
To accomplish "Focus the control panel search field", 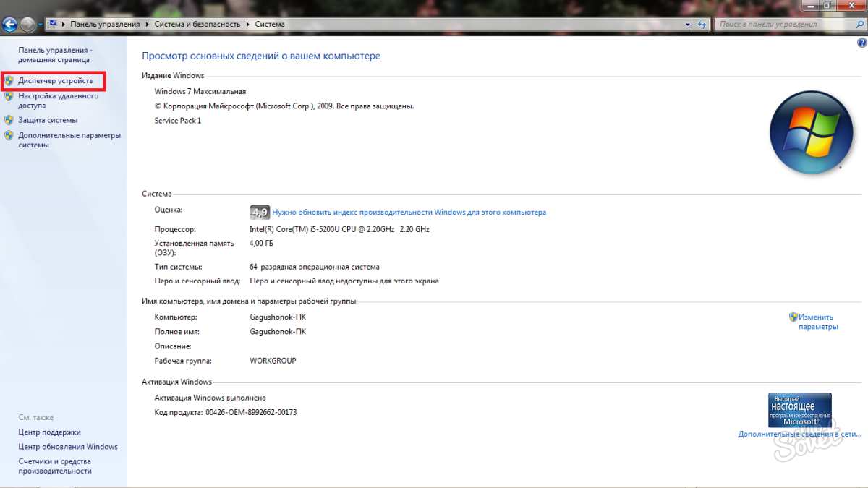I will (x=781, y=25).
